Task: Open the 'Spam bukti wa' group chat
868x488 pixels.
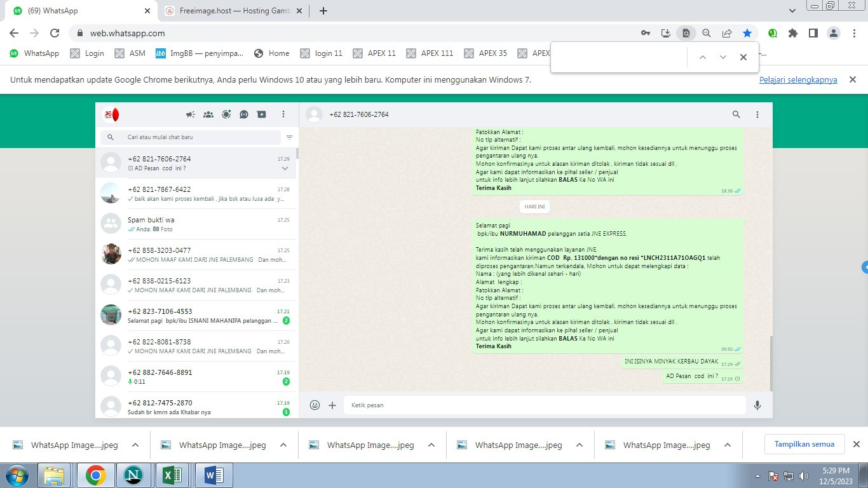Action: [196, 224]
